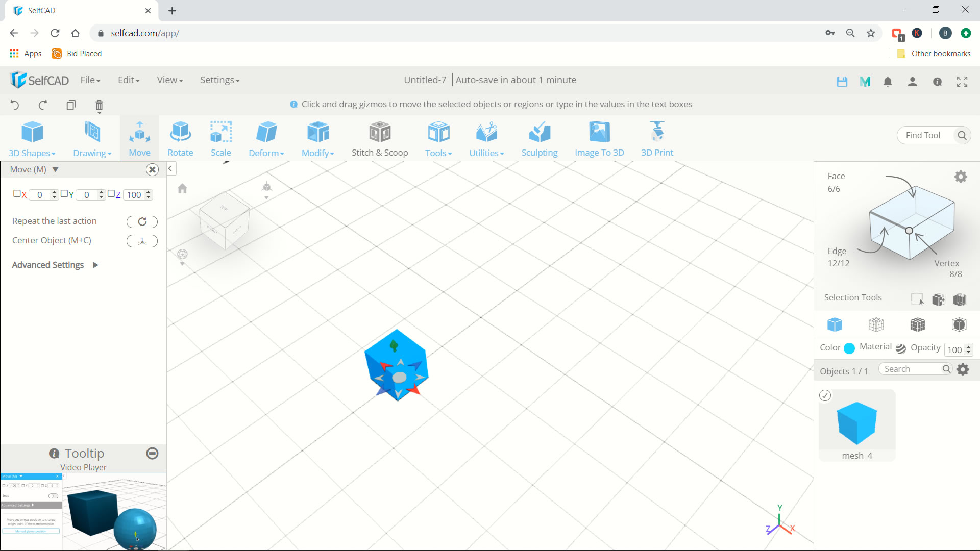Viewport: 980px width, 551px height.
Task: Open the View menu
Action: pos(170,80)
